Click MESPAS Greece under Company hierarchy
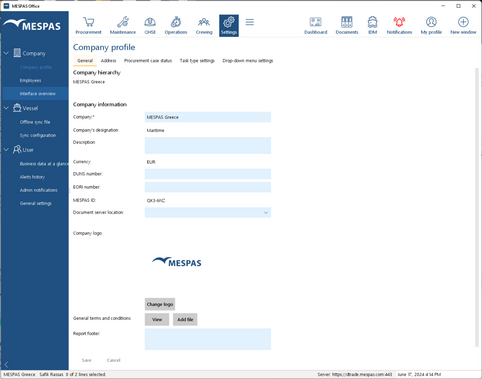Viewport: 482px width, 379px height. click(x=89, y=82)
